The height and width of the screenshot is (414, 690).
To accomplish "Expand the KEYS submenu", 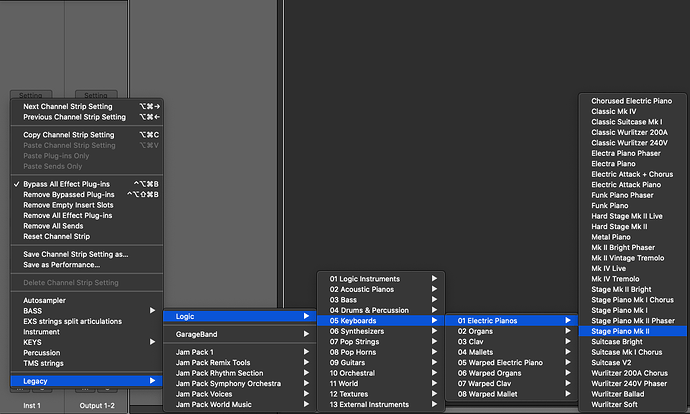I will (87, 342).
